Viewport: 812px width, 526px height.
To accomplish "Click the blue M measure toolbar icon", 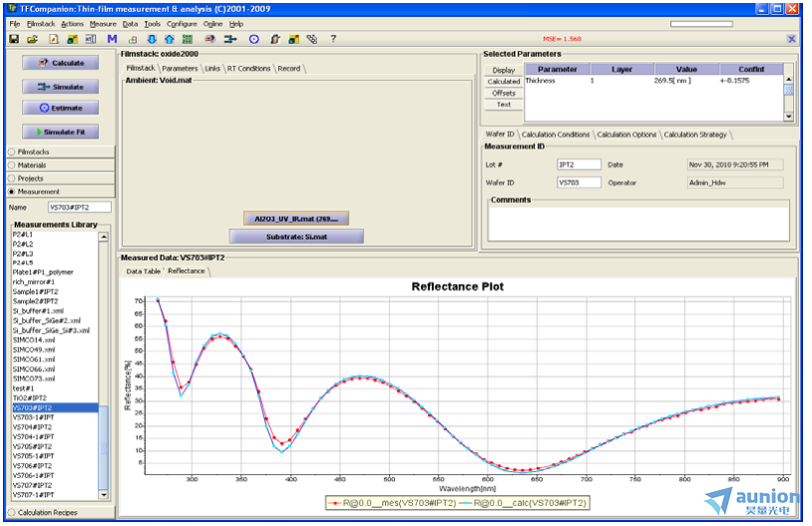I will 112,39.
